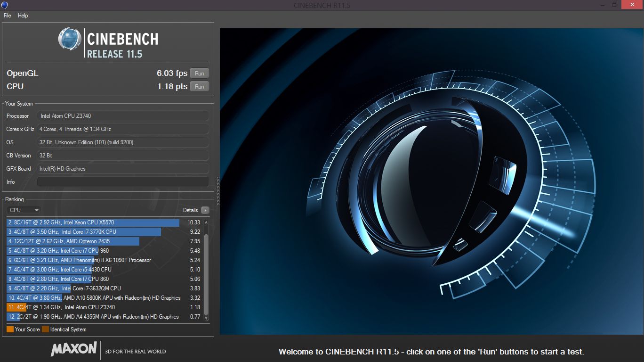This screenshot has width=644, height=362.
Task: Click the Info input field
Action: pos(123,182)
